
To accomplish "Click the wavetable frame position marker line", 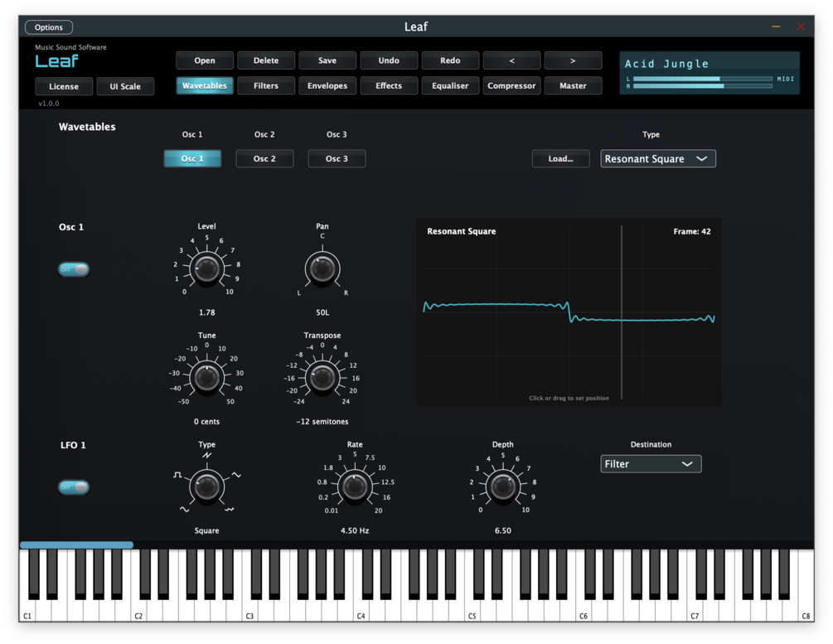I will click(622, 312).
